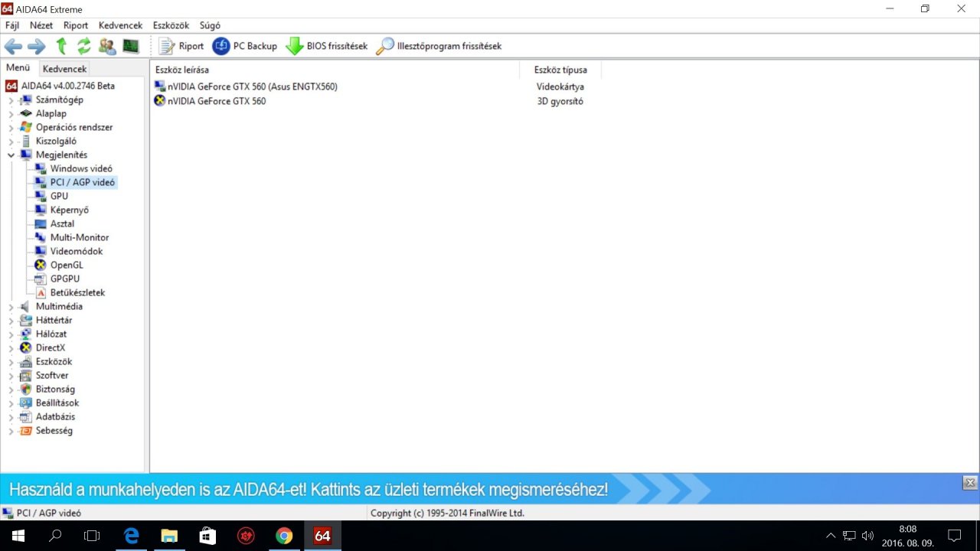Open the Riport menu
Screen dimensions: 980x551
[x=76, y=25]
